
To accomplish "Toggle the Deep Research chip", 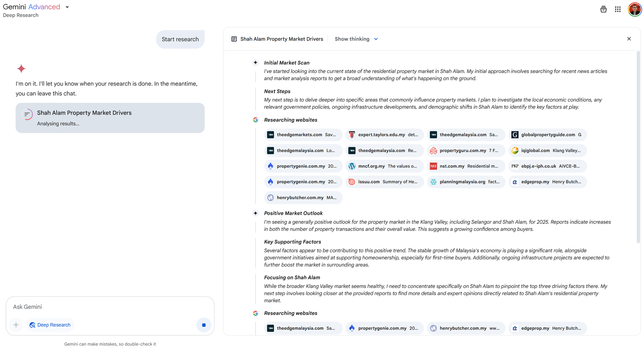I will pyautogui.click(x=50, y=325).
